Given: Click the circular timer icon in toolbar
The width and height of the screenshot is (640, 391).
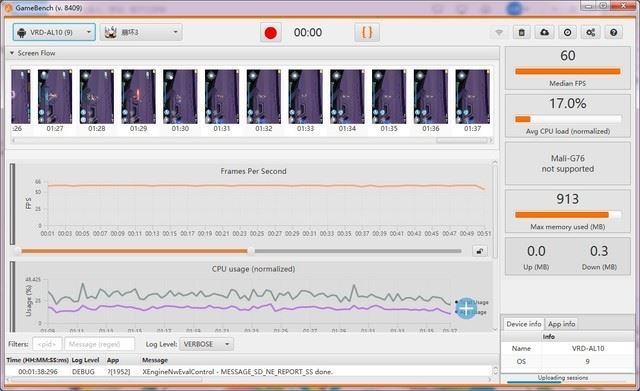Looking at the screenshot, I should coord(567,33).
